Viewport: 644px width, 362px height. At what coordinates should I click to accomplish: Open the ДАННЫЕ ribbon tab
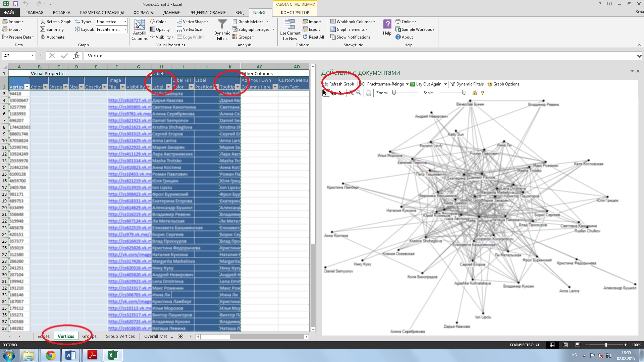tap(171, 12)
